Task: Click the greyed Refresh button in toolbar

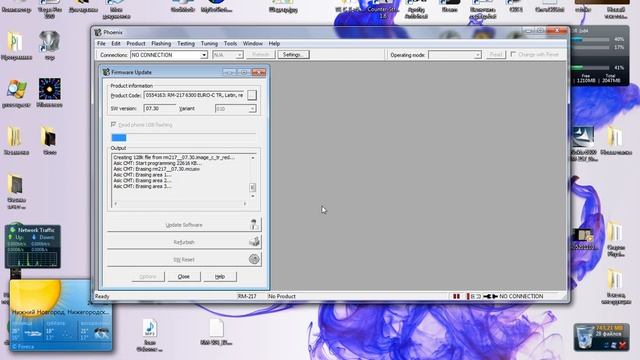Action: click(x=260, y=55)
